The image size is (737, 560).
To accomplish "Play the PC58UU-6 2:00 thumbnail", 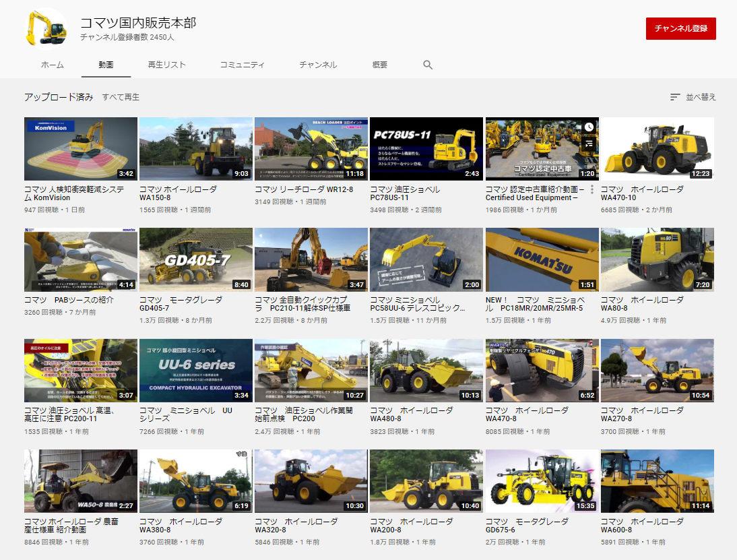I will pos(426,259).
